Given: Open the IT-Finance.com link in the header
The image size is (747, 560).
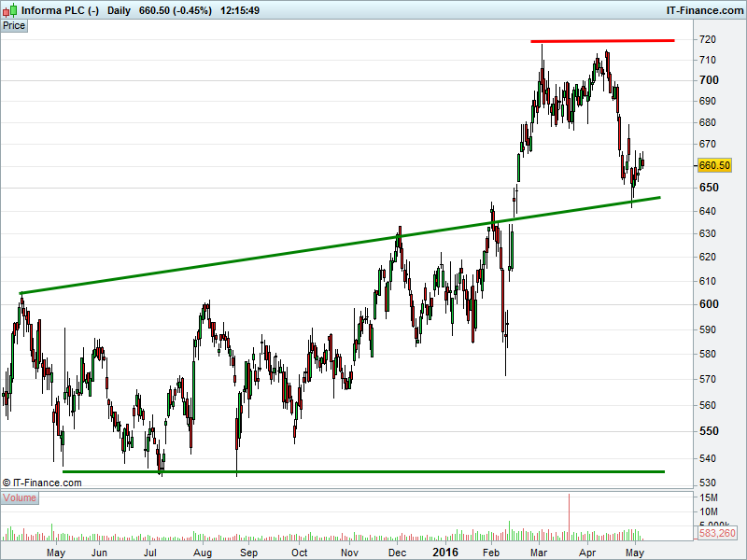Looking at the screenshot, I should 705,10.
